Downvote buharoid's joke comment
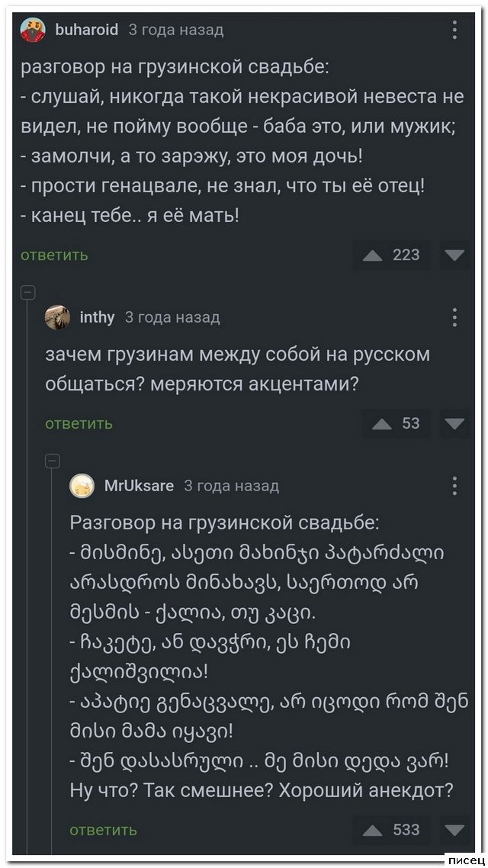 coord(456,255)
